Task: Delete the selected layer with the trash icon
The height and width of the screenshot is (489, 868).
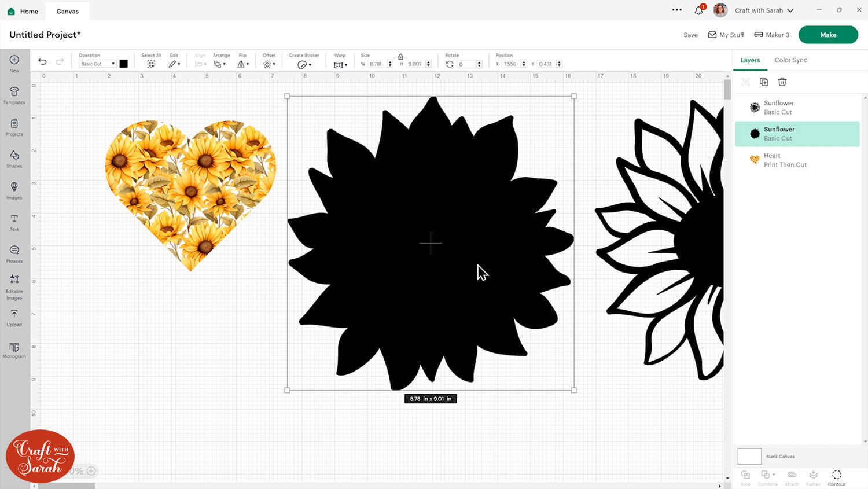Action: coord(782,82)
